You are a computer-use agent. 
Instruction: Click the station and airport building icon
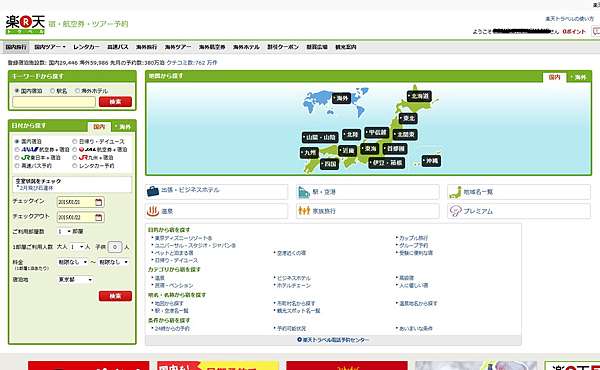[x=304, y=192]
